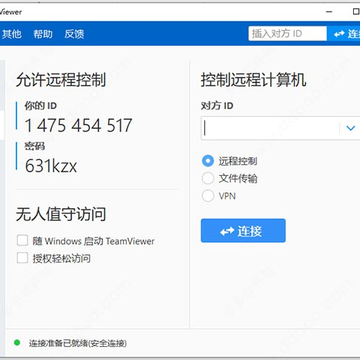Enable 授权轻松访问 checkbox
Image resolution: width=360 pixels, height=360 pixels.
coord(22,258)
